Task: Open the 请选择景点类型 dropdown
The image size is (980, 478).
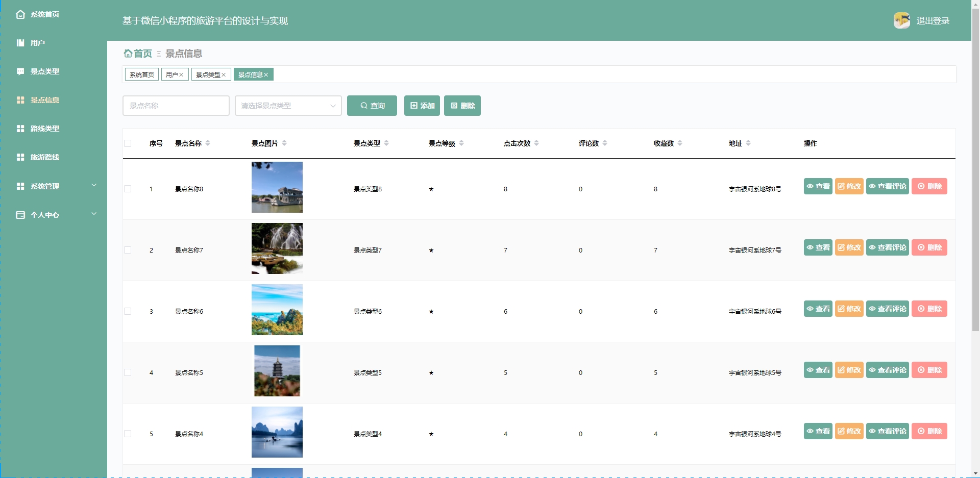Action: 288,106
